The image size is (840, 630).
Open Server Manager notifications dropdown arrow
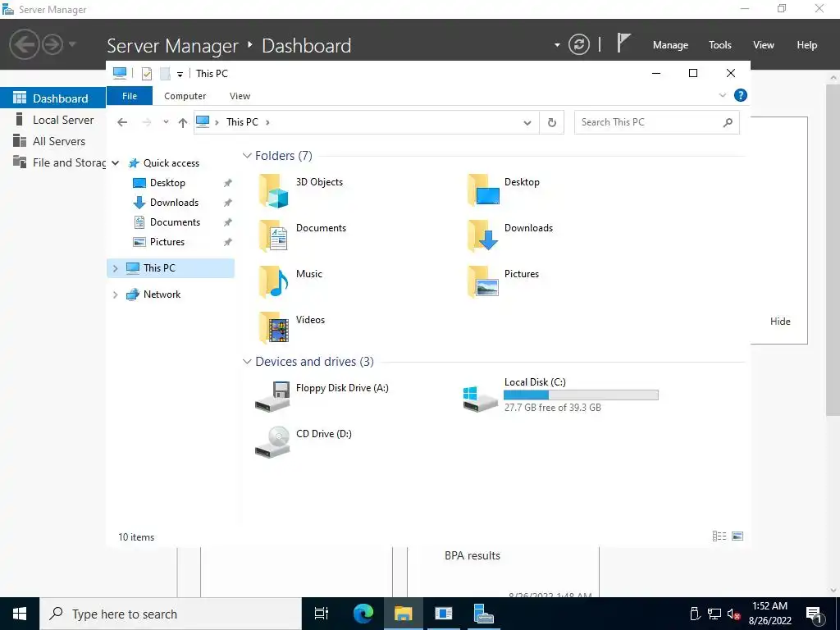(557, 45)
